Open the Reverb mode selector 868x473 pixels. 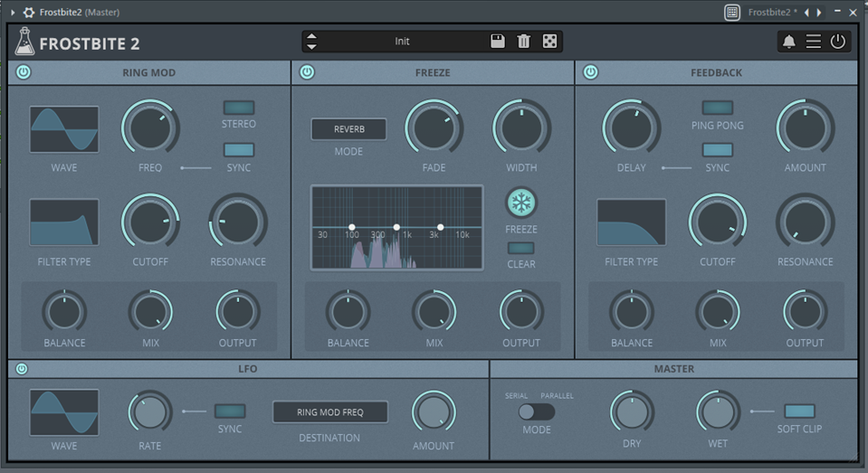[348, 129]
